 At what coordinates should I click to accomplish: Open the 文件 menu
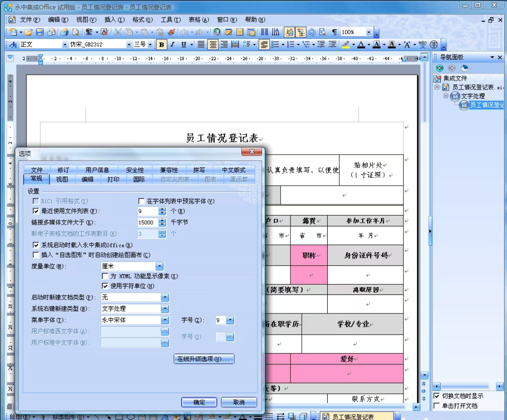(x=30, y=20)
